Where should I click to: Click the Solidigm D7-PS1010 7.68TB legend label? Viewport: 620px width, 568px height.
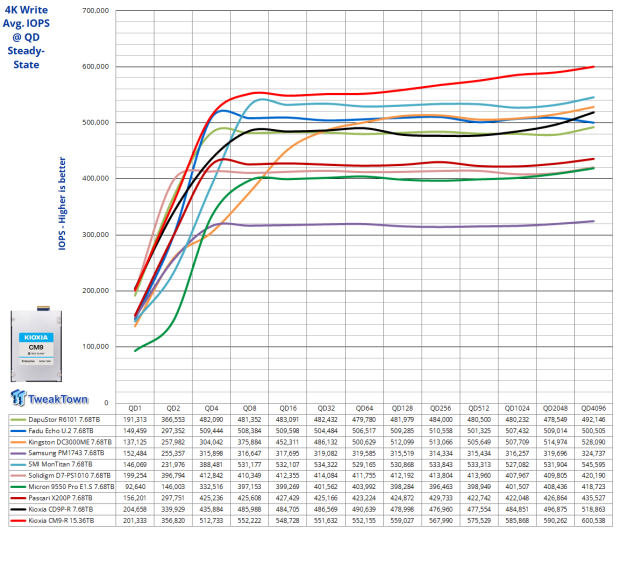pyautogui.click(x=70, y=476)
